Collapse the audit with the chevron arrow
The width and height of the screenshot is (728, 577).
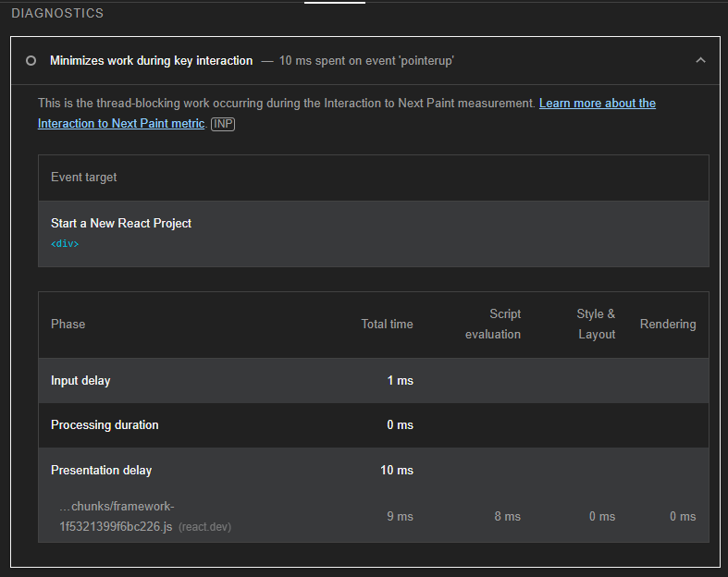pyautogui.click(x=700, y=61)
